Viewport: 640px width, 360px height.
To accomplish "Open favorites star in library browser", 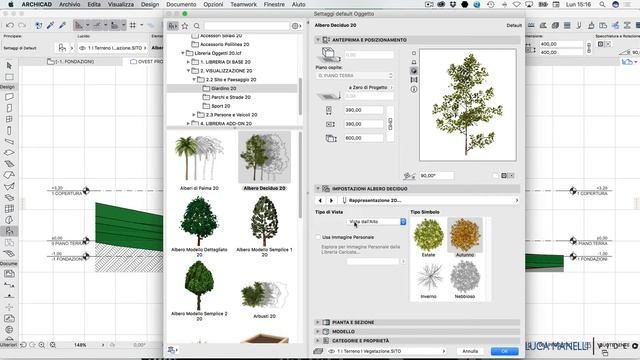I will 185,26.
